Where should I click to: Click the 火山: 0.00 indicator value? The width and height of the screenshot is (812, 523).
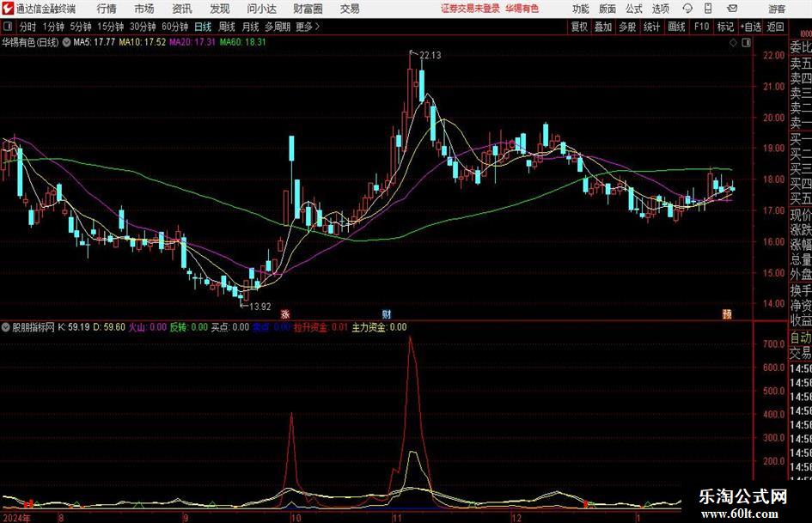click(x=148, y=327)
